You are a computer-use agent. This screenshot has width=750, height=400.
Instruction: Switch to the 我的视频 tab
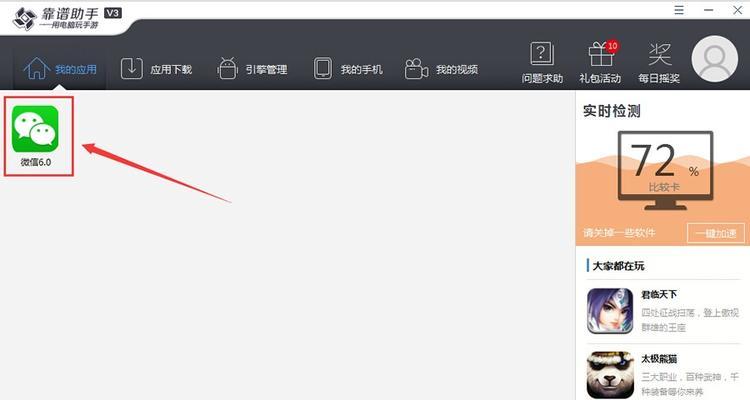coord(441,69)
